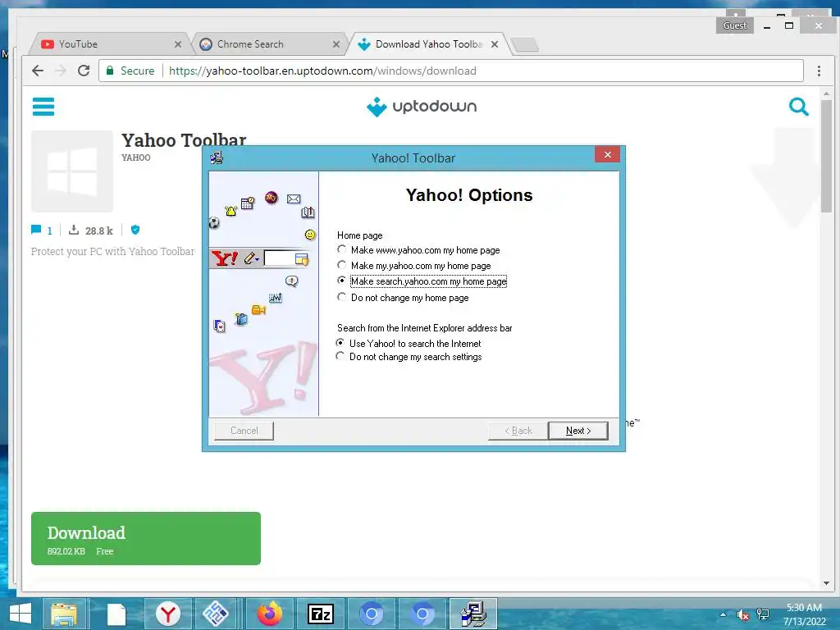The height and width of the screenshot is (630, 840).
Task: Click the blue diamond app taskbar icon
Action: pyautogui.click(x=216, y=614)
